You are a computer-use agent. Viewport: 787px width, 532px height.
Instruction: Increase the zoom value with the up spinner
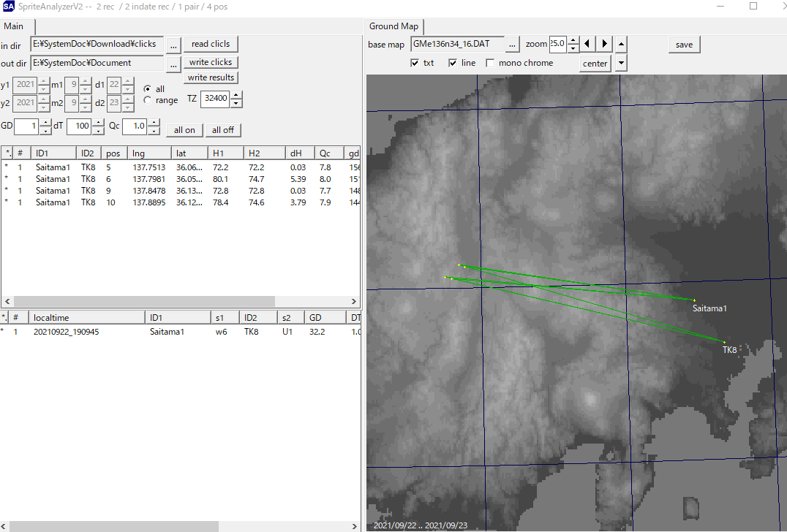[x=573, y=41]
